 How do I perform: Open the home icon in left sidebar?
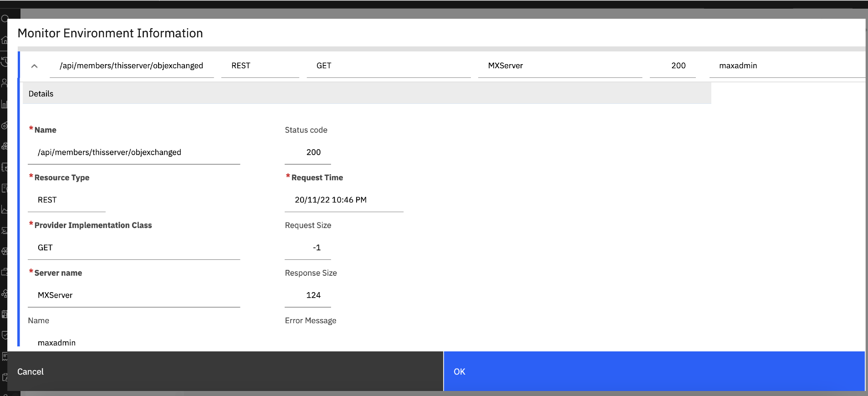coord(5,40)
